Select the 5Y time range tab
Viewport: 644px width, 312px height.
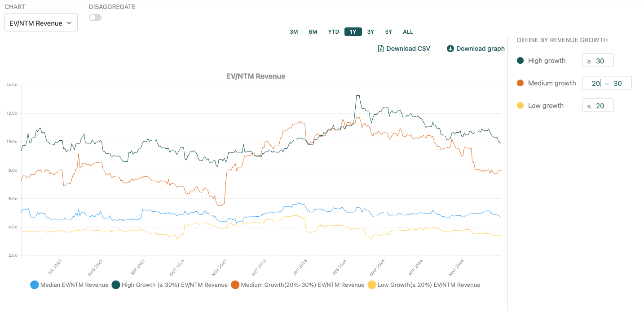coord(388,32)
